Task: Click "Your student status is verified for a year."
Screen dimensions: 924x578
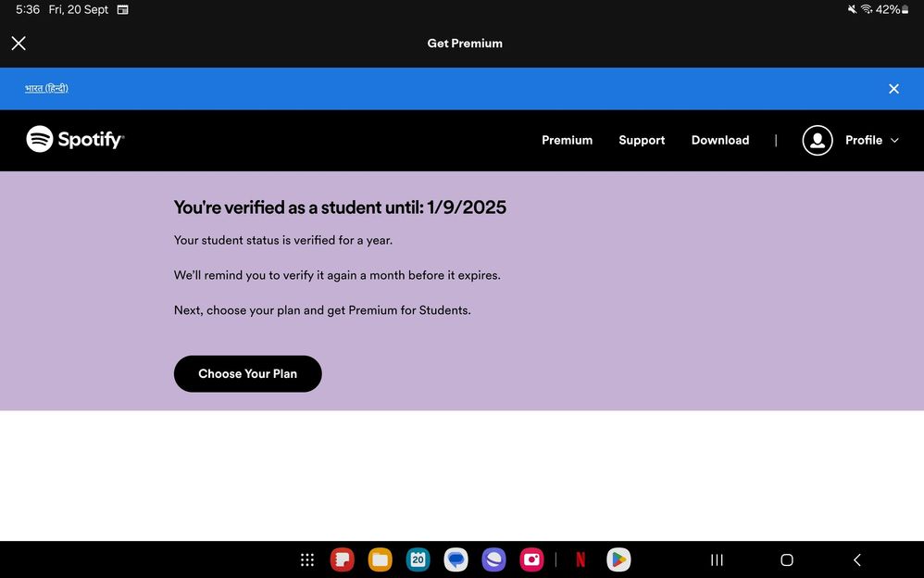Action: tap(283, 240)
